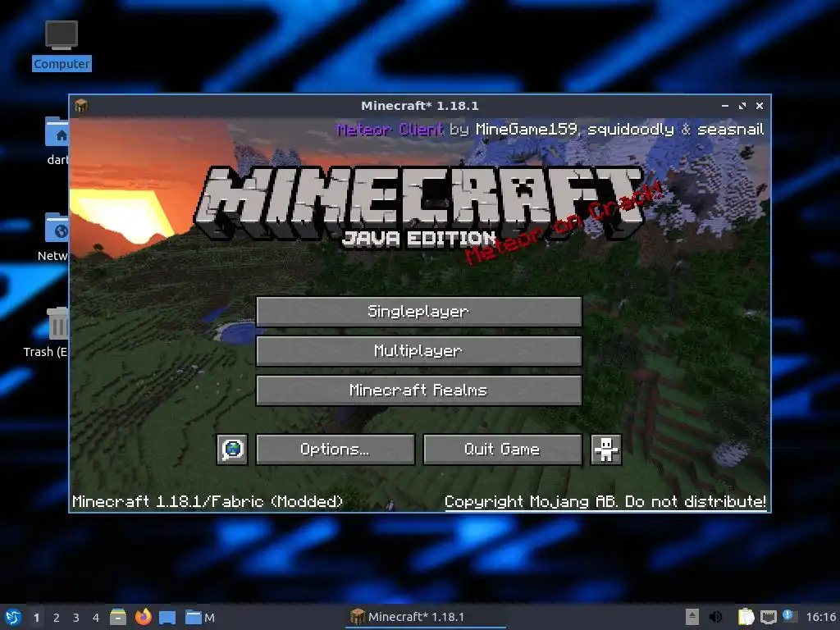Click the show desktop taskbar icon
The width and height of the screenshot is (840, 630).
pyautogui.click(x=167, y=617)
